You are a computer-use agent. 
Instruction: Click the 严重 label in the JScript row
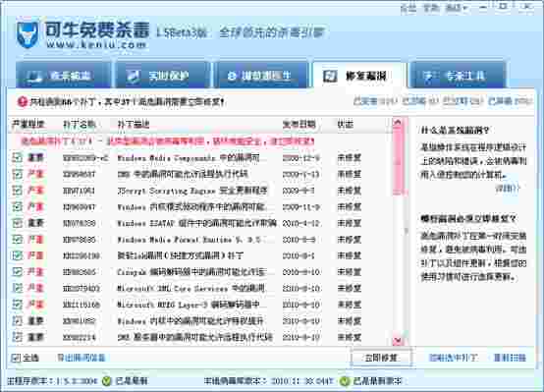pyautogui.click(x=35, y=191)
